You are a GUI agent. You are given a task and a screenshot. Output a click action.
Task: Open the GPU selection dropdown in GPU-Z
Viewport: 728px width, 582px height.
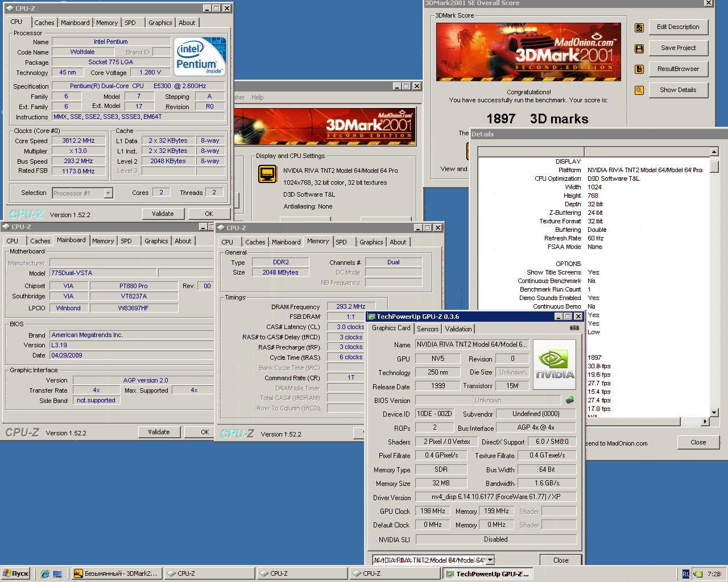tap(490, 560)
